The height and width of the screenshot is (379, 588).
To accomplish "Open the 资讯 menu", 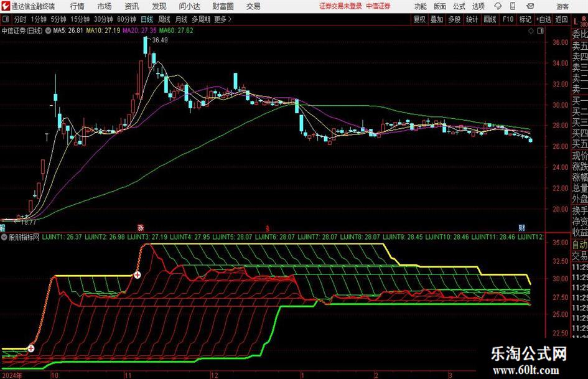I will [x=132, y=6].
